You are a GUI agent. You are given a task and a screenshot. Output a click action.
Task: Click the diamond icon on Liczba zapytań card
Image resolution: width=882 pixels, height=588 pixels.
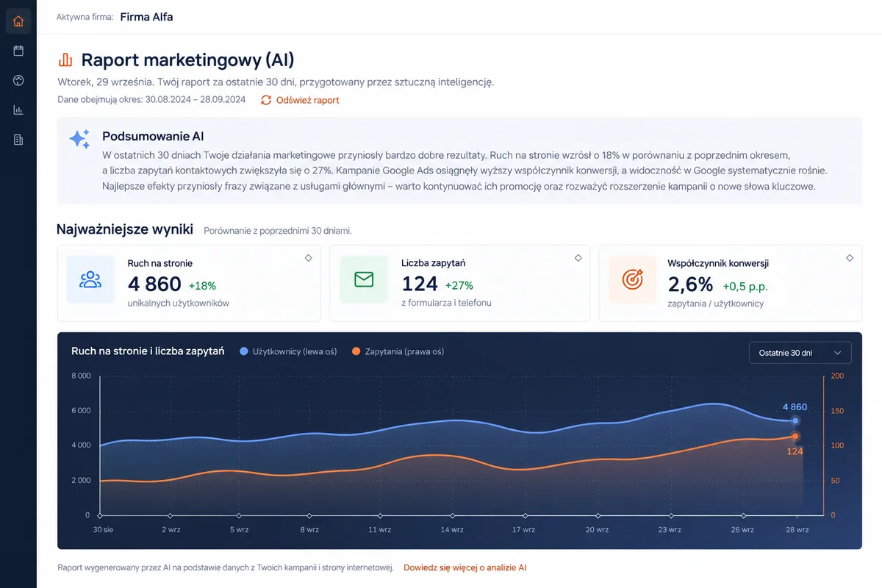[578, 258]
